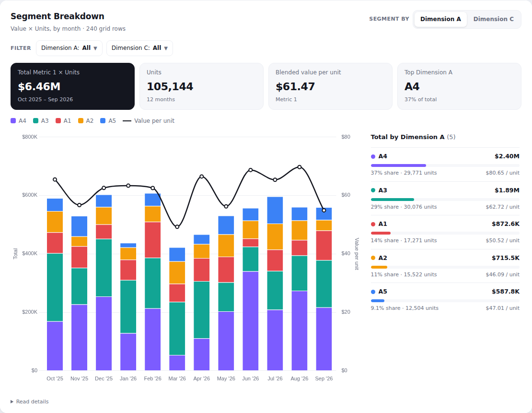Click the teal A3 segment of Apr '26 bar
This screenshot has width=532, height=413.
tap(201, 310)
